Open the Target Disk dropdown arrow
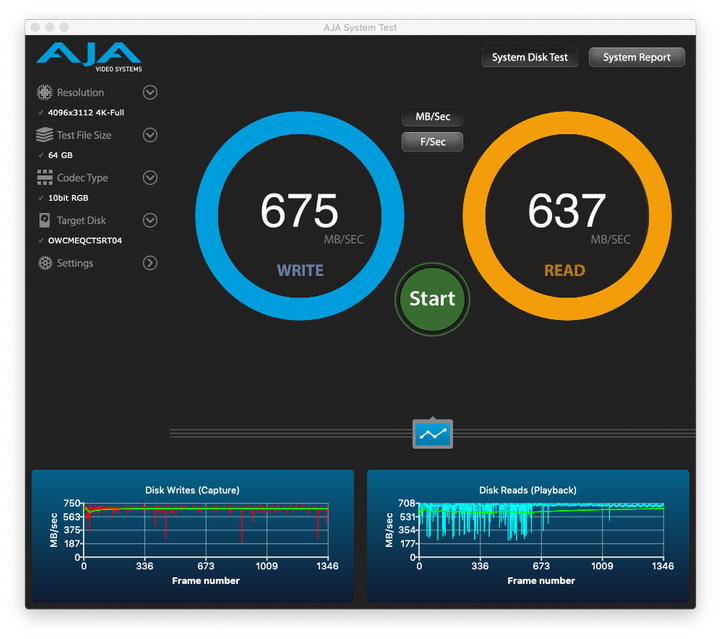This screenshot has height=639, width=720. tap(150, 220)
